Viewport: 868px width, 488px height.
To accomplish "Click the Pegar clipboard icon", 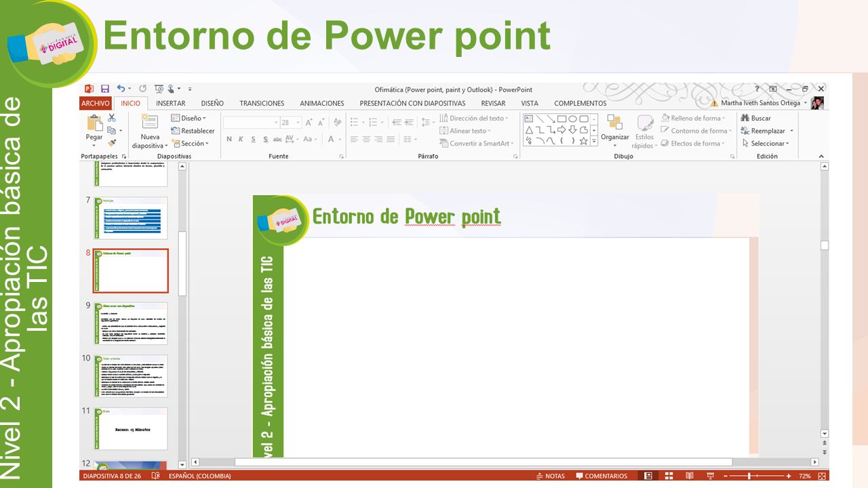I will pyautogui.click(x=94, y=123).
